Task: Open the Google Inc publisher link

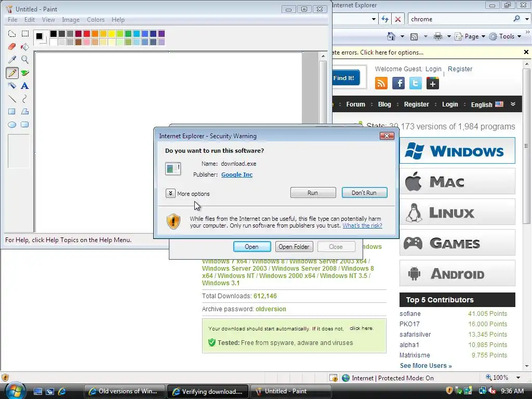Action: click(x=237, y=175)
